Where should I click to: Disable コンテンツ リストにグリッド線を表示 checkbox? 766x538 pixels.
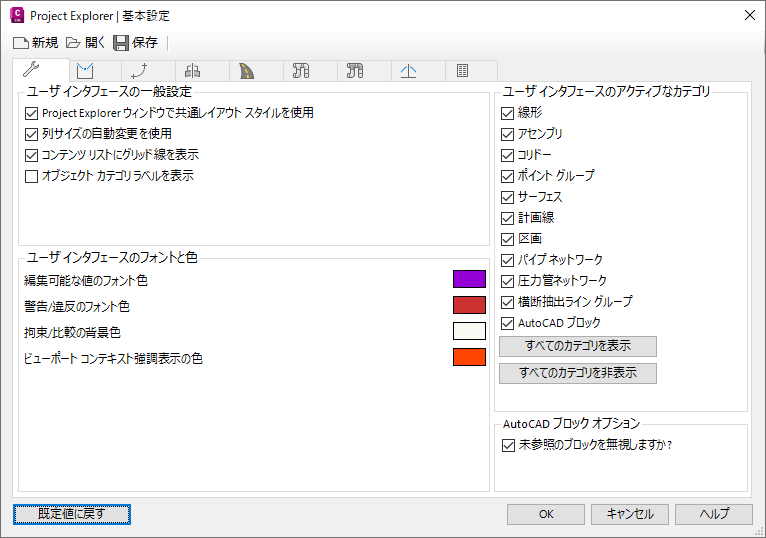(31, 155)
